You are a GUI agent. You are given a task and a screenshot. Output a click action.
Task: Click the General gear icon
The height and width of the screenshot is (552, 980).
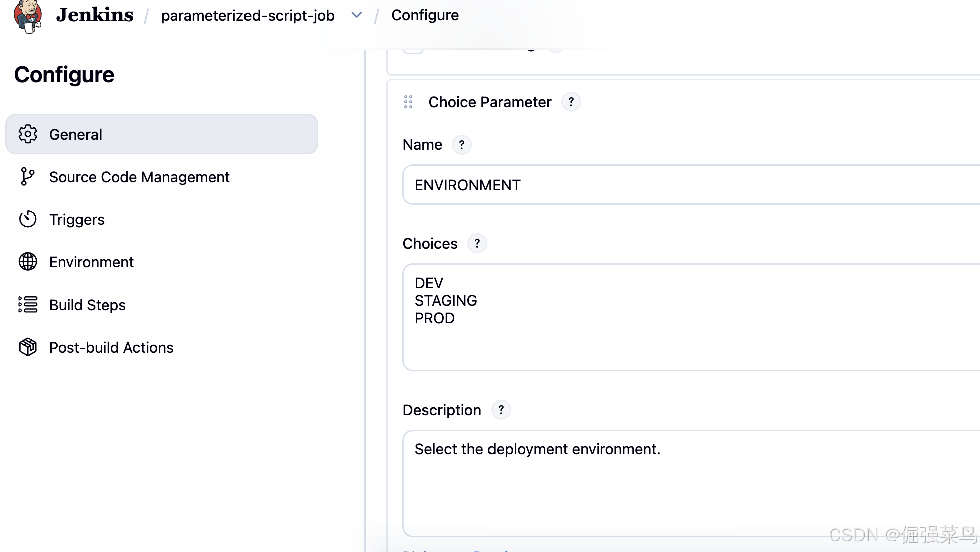(x=28, y=134)
